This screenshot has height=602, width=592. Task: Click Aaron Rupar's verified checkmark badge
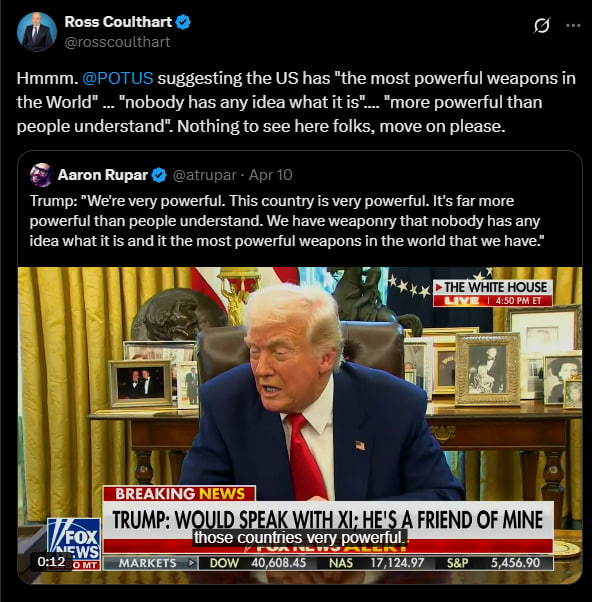(x=159, y=175)
